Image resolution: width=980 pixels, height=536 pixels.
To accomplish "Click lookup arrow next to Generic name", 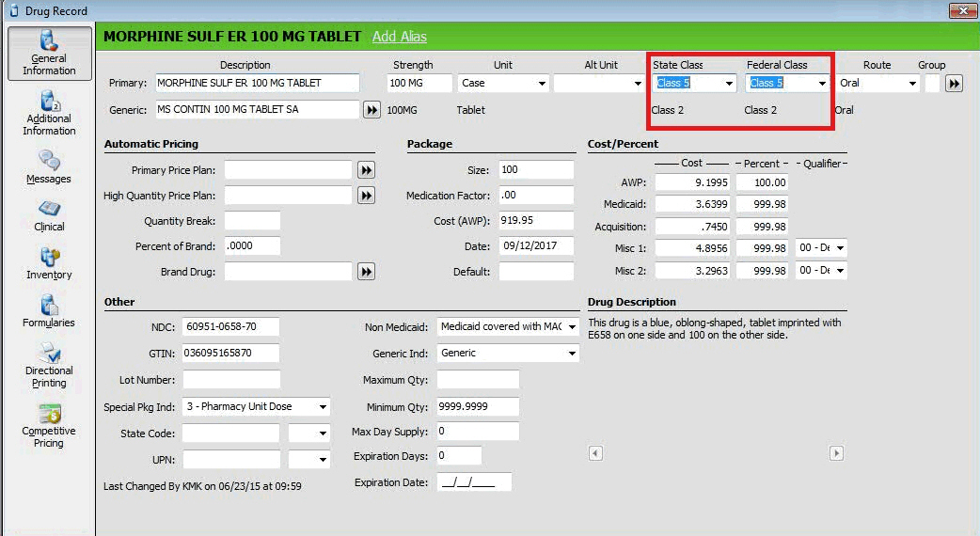I will point(372,110).
